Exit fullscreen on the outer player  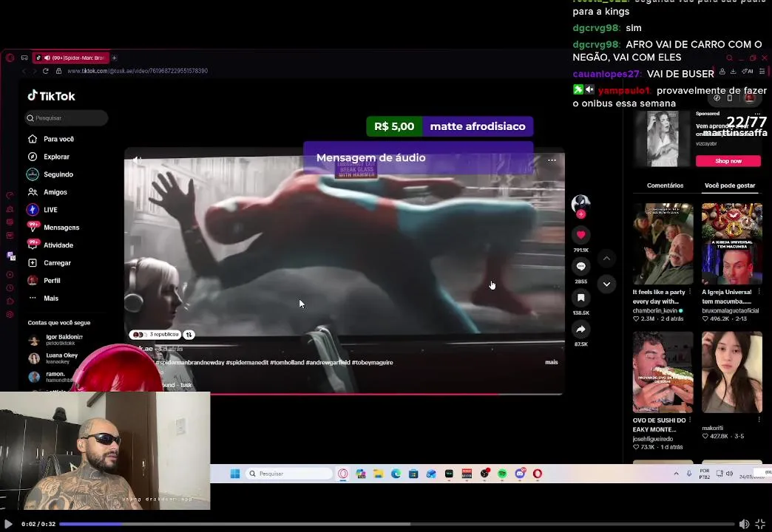[760, 524]
